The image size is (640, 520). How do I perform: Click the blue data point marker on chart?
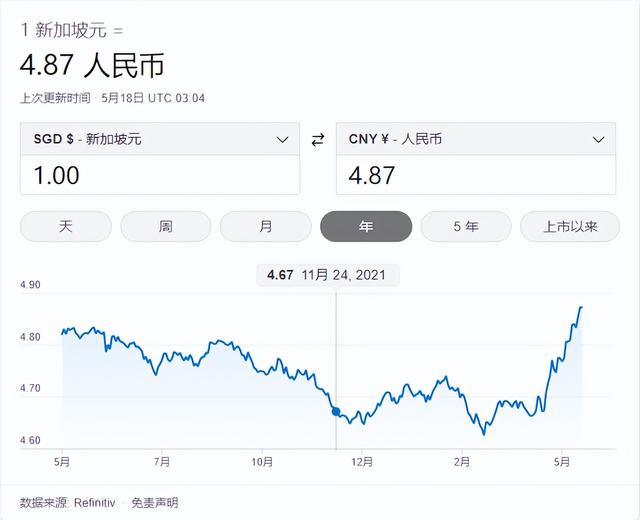point(336,411)
